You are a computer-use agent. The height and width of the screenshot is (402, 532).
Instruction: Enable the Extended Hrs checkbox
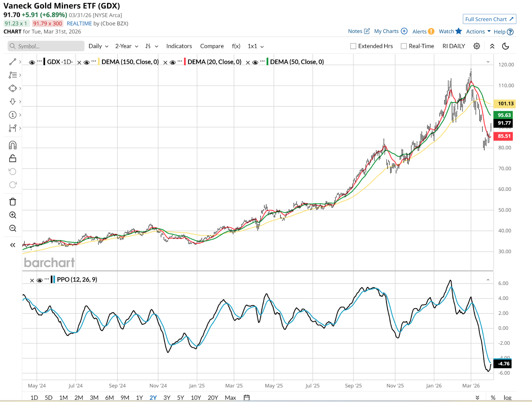(353, 46)
